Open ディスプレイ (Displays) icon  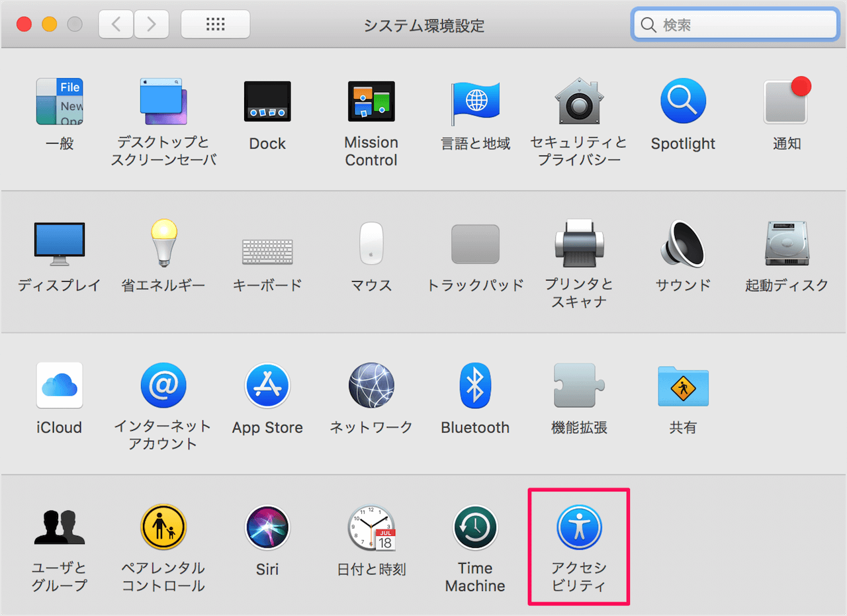[x=60, y=245]
